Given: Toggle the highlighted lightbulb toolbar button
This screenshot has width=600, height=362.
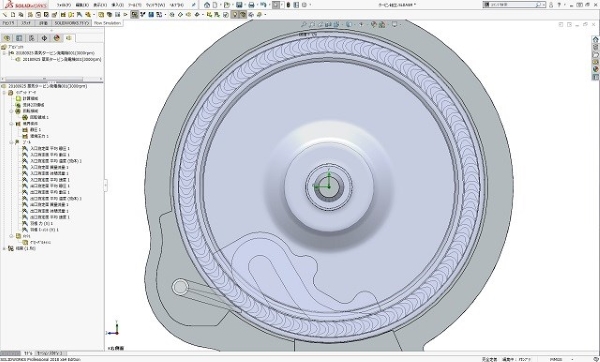Looking at the screenshot, I should (235, 15).
